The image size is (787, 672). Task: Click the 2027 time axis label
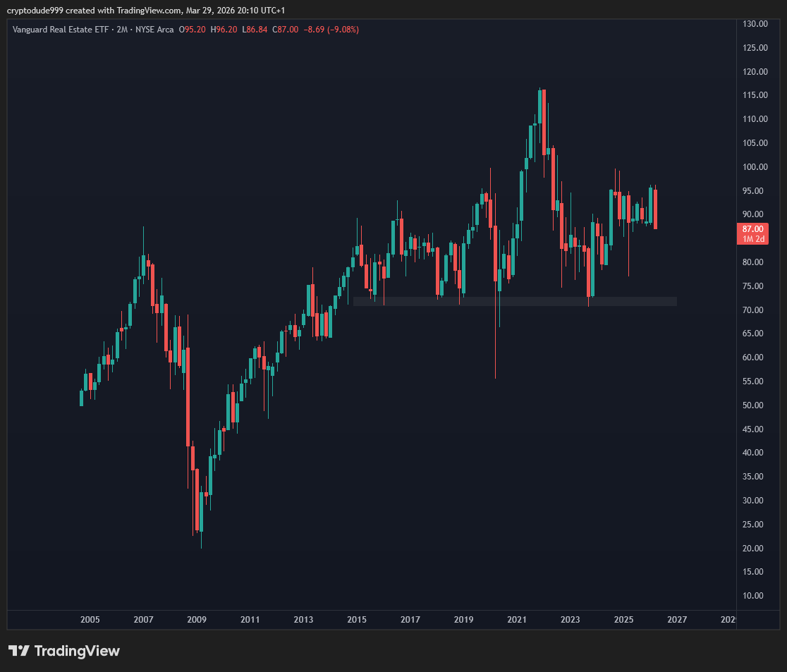tap(677, 619)
